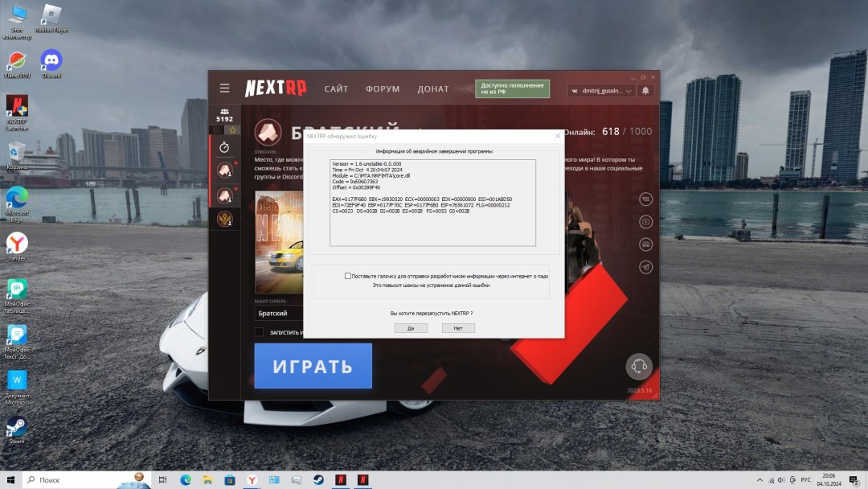This screenshot has width=868, height=489.
Task: Click the launcher version 2023.5.16 label
Action: click(x=640, y=390)
